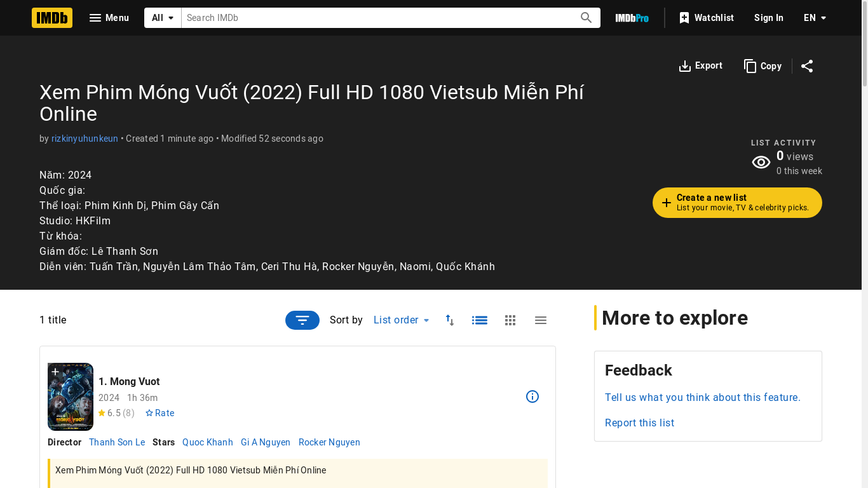
Task: Click Tell us what you think link
Action: (703, 397)
